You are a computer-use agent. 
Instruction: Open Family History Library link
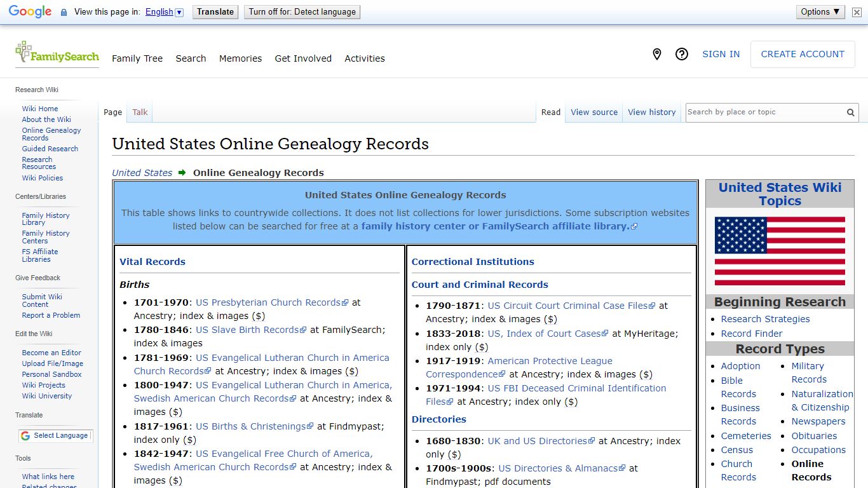(46, 219)
